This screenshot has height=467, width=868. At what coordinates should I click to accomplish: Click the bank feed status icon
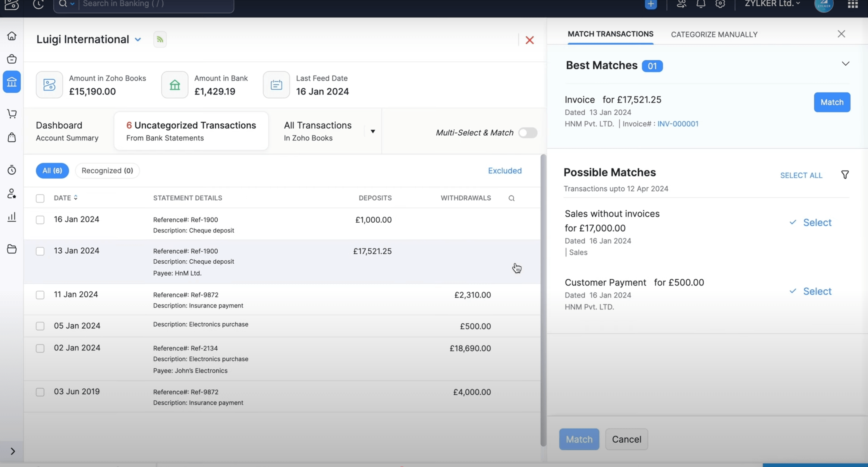160,40
